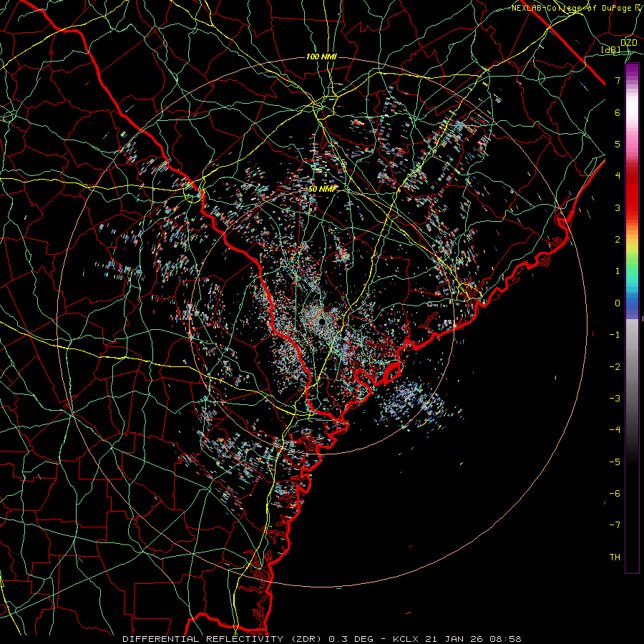The width and height of the screenshot is (644, 644).
Task: Click the 6 value on the dB scale
Action: pyautogui.click(x=618, y=112)
